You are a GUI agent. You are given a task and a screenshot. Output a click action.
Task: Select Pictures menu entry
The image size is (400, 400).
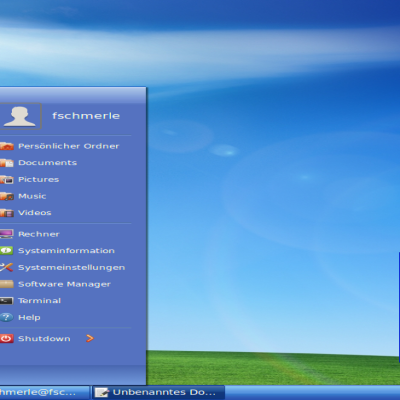(39, 179)
